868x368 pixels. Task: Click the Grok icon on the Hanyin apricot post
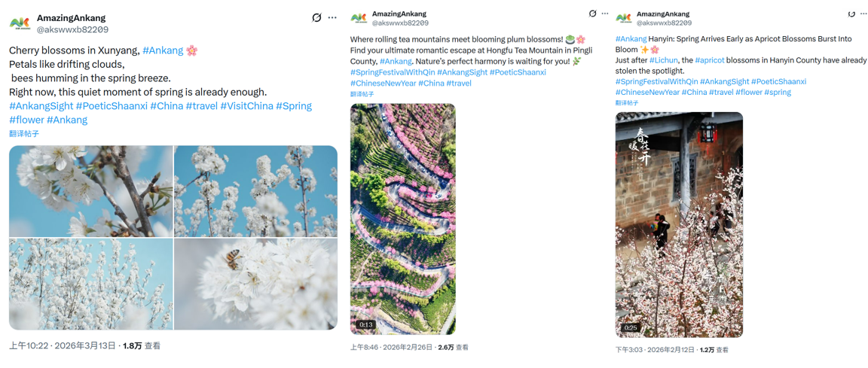851,14
